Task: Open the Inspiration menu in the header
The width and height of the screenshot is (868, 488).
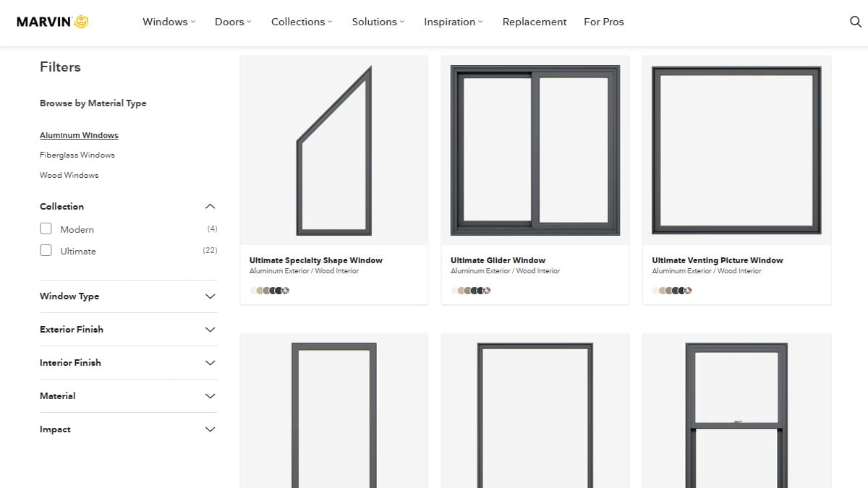Action: click(453, 22)
